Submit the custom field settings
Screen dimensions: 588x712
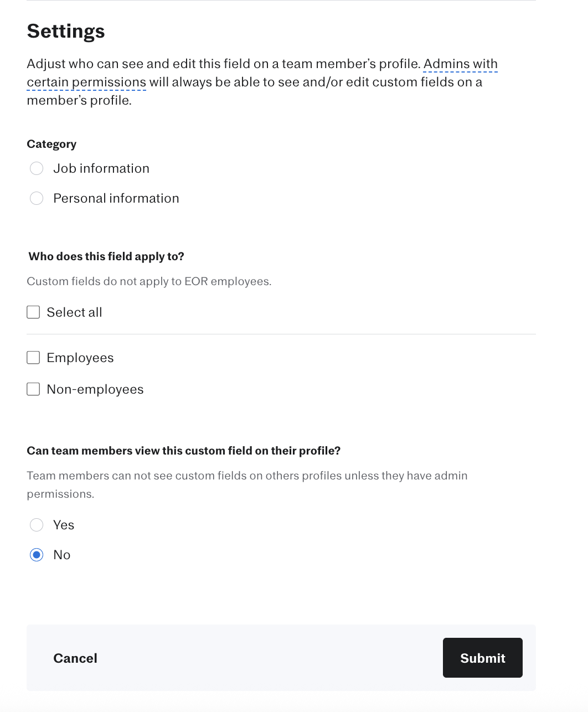[482, 658]
